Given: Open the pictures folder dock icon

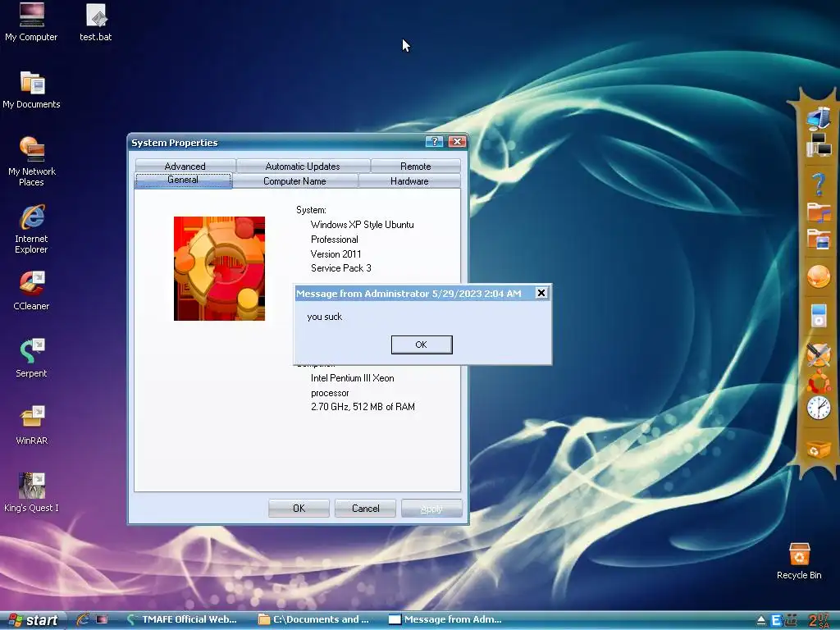Looking at the screenshot, I should 819,239.
